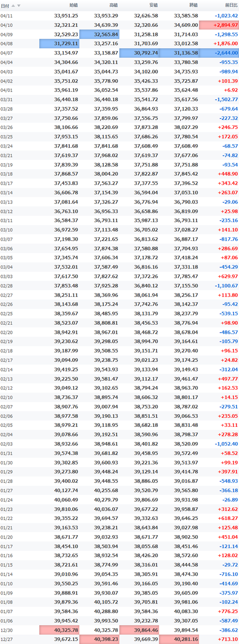This screenshot has height=644, width=239.
Task: Select the change value -68.57
Action: [x=230, y=145]
